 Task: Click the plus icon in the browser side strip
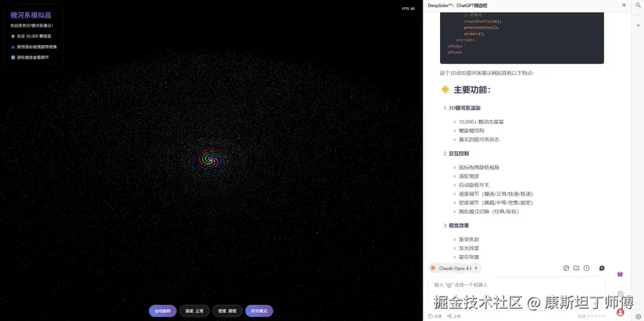pyautogui.click(x=638, y=25)
